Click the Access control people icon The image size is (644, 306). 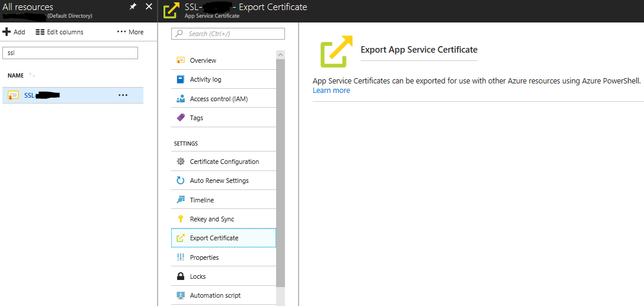point(180,99)
